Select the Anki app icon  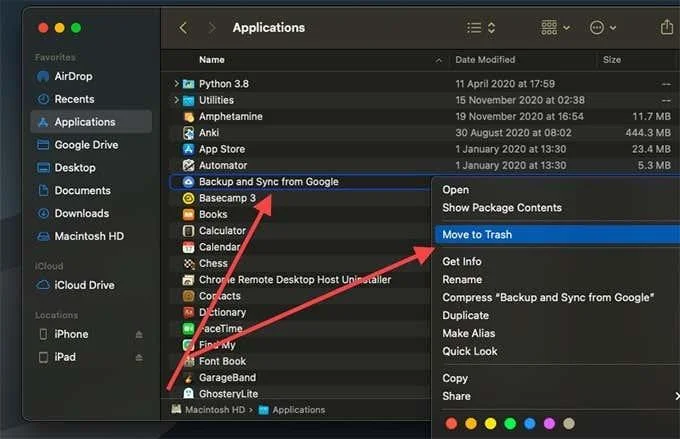[x=188, y=133]
